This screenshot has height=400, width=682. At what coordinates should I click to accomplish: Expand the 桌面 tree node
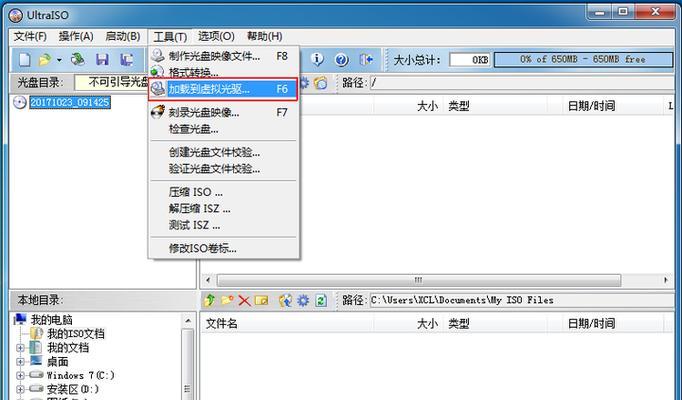pos(20,362)
